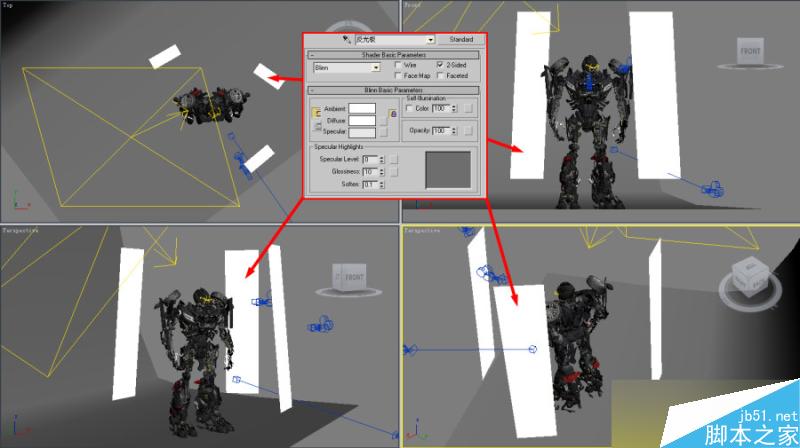Screen dimensions: 800x448
Task: Click the Diffuse color swatch
Action: [x=362, y=120]
